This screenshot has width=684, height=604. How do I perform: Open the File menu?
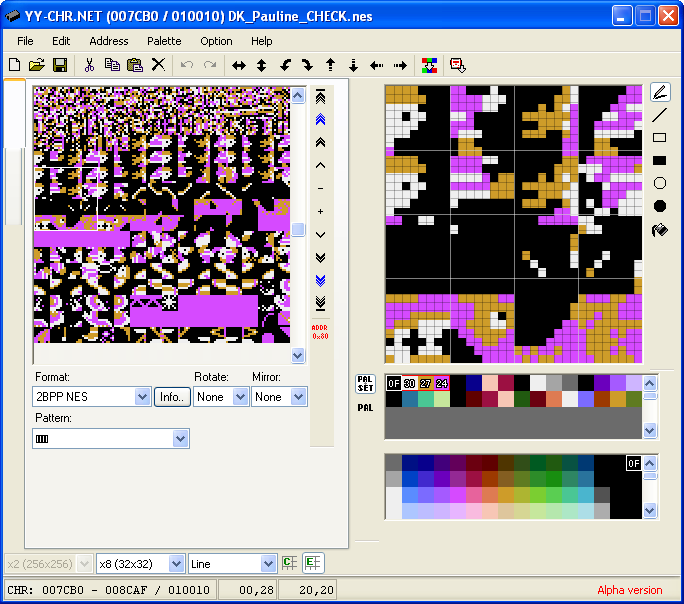coord(25,41)
